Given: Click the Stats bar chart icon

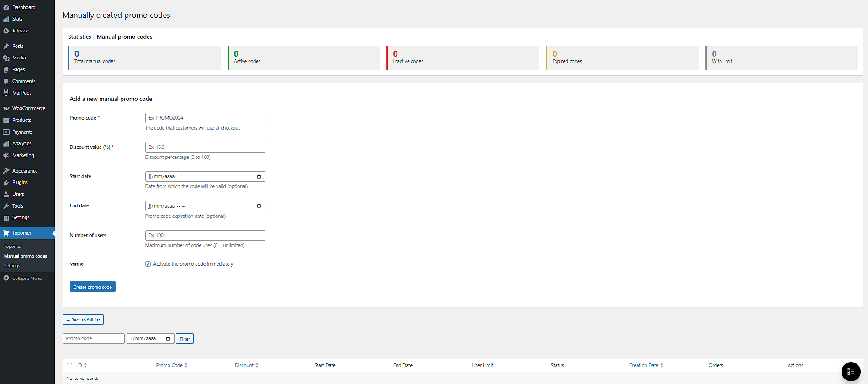Looking at the screenshot, I should click(x=6, y=19).
